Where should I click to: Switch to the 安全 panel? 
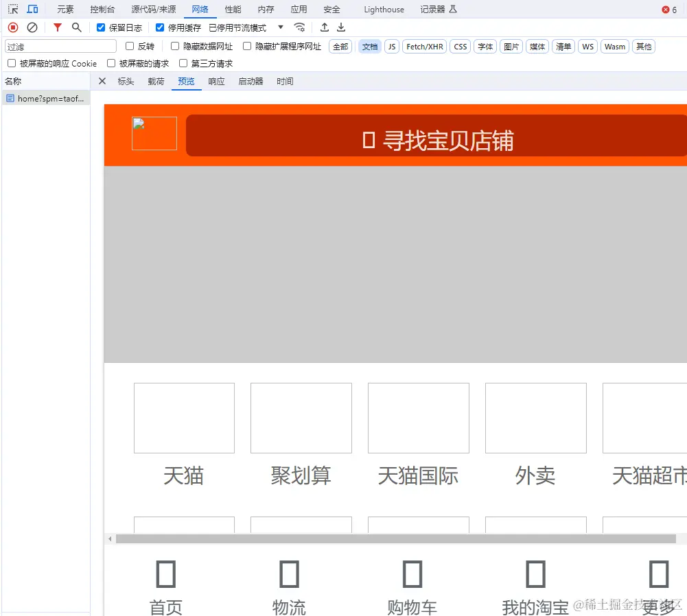[331, 9]
